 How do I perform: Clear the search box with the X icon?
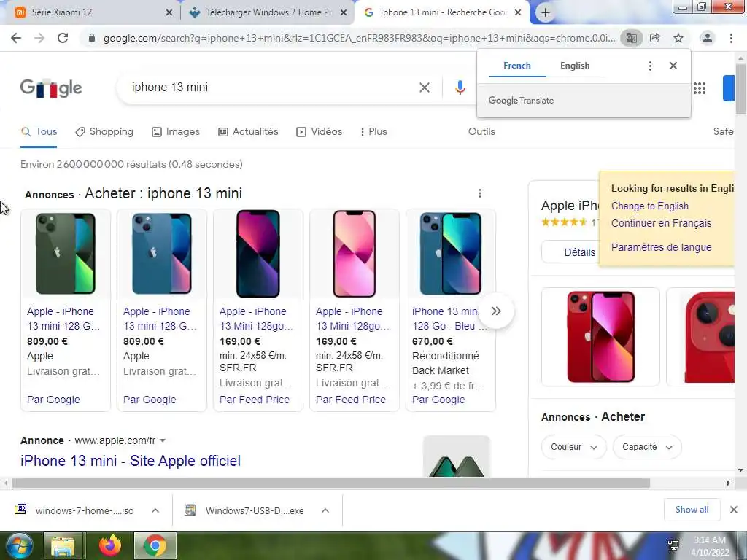[425, 87]
